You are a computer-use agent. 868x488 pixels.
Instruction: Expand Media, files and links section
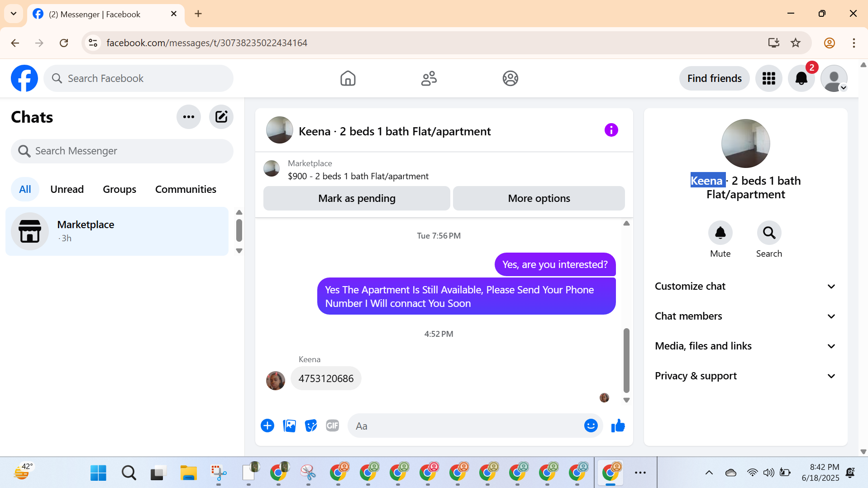coord(745,346)
